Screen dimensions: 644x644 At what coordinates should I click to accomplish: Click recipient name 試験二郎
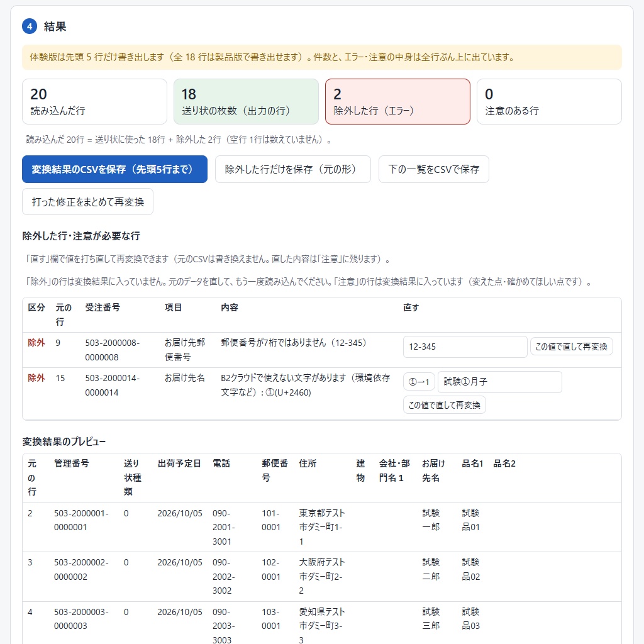click(x=431, y=569)
